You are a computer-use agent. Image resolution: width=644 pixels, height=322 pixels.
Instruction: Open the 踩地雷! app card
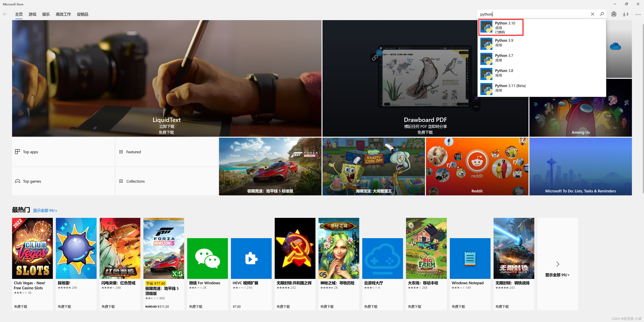pyautogui.click(x=76, y=264)
